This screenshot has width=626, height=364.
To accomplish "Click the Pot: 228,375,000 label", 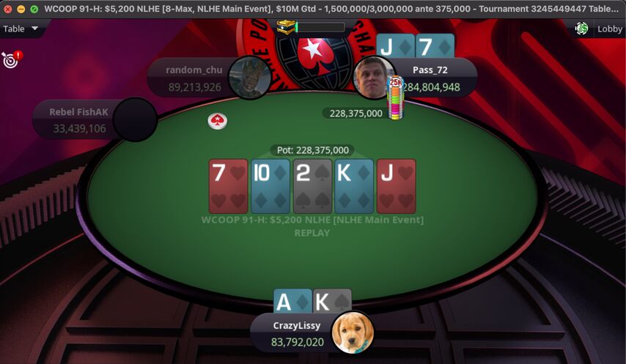I will [312, 150].
